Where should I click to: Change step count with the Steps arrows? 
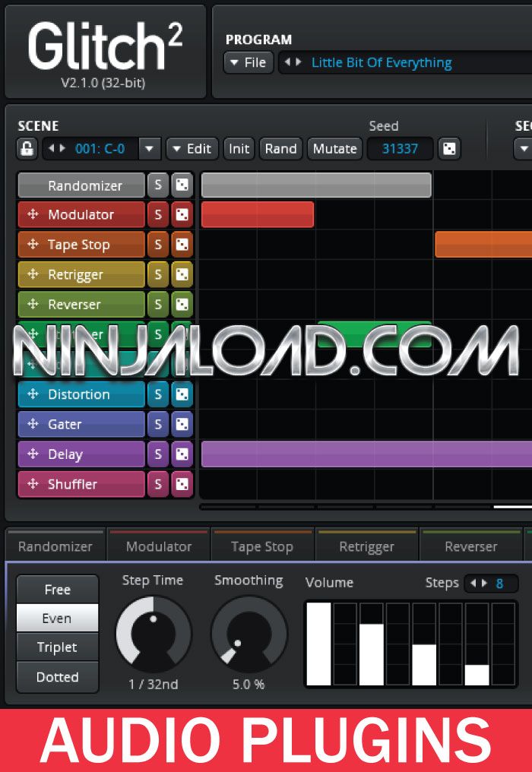click(479, 583)
